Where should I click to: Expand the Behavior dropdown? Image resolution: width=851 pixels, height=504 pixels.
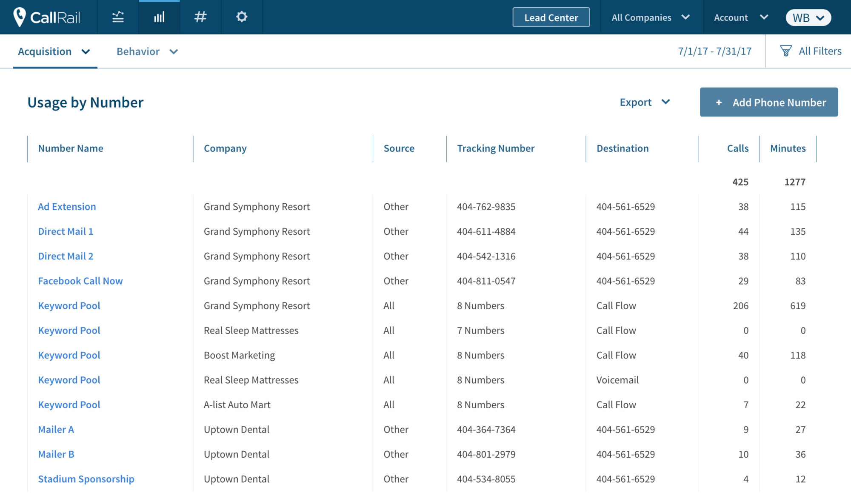click(147, 51)
